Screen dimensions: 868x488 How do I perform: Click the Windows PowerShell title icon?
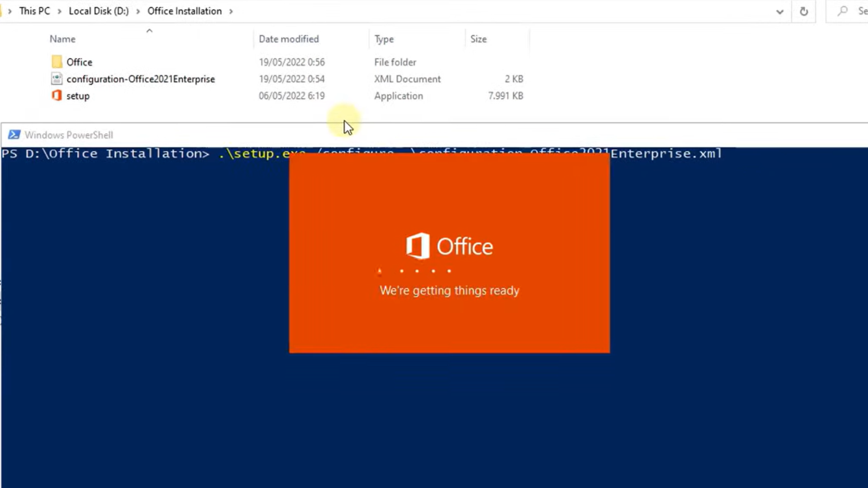pyautogui.click(x=14, y=135)
